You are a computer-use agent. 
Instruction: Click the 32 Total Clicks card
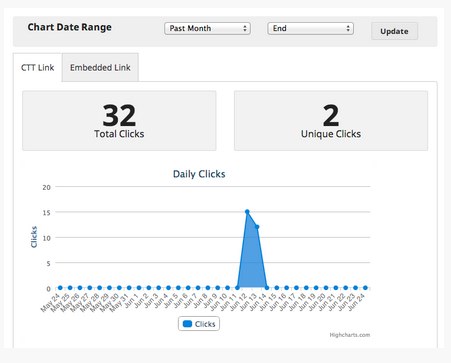click(119, 121)
